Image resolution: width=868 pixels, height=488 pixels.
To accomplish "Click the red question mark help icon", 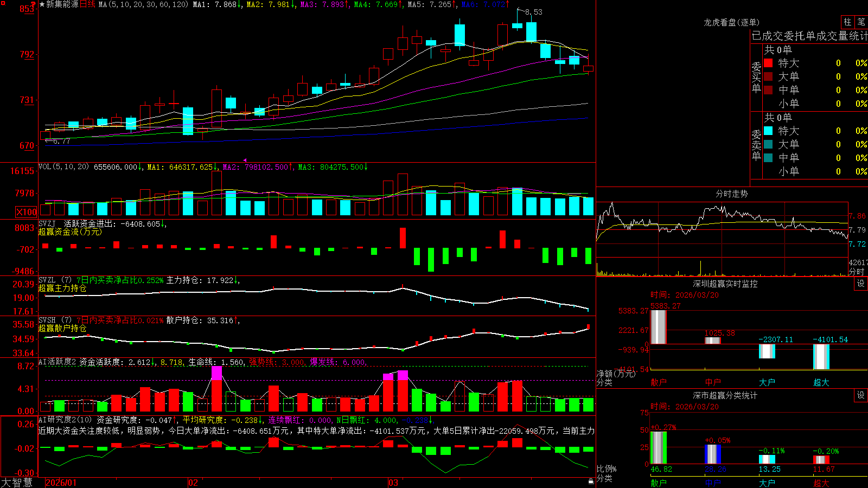I will [x=33, y=4].
